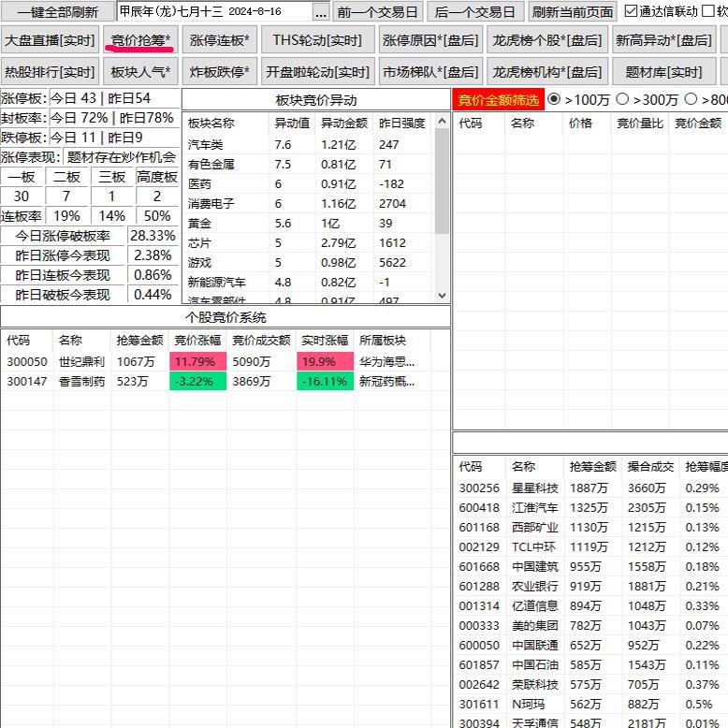Select 002129 TCL中环 row
Image resolution: width=728 pixels, height=728 pixels.
[x=590, y=546]
